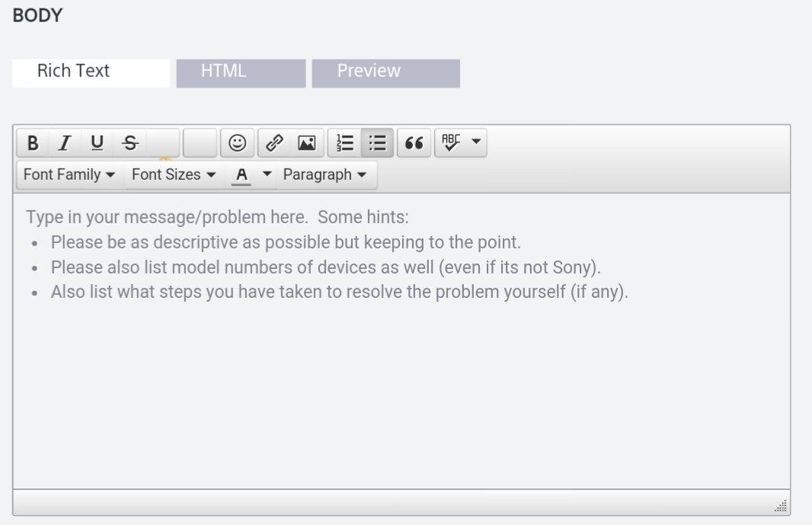This screenshot has width=812, height=525.
Task: Apply underline formatting
Action: pyautogui.click(x=97, y=143)
